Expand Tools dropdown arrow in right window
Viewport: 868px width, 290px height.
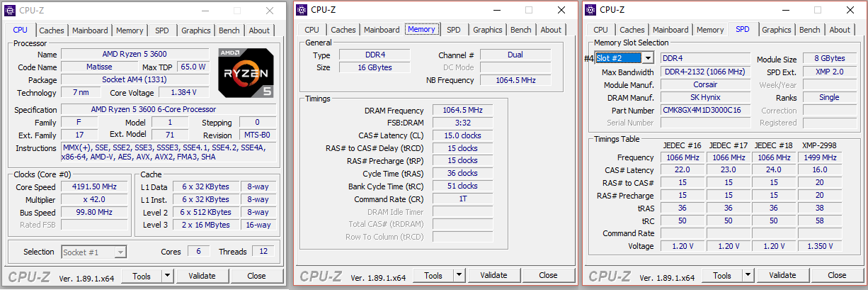(x=748, y=275)
